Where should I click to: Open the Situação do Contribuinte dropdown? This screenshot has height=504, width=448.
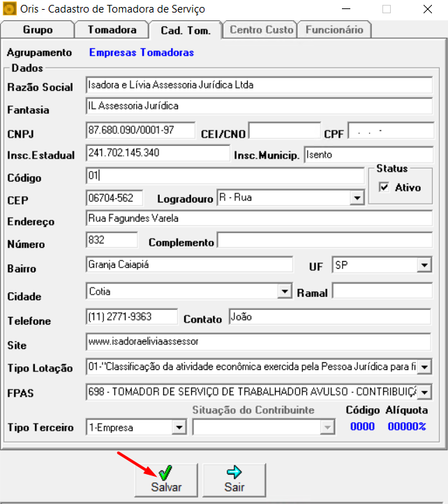pyautogui.click(x=327, y=427)
